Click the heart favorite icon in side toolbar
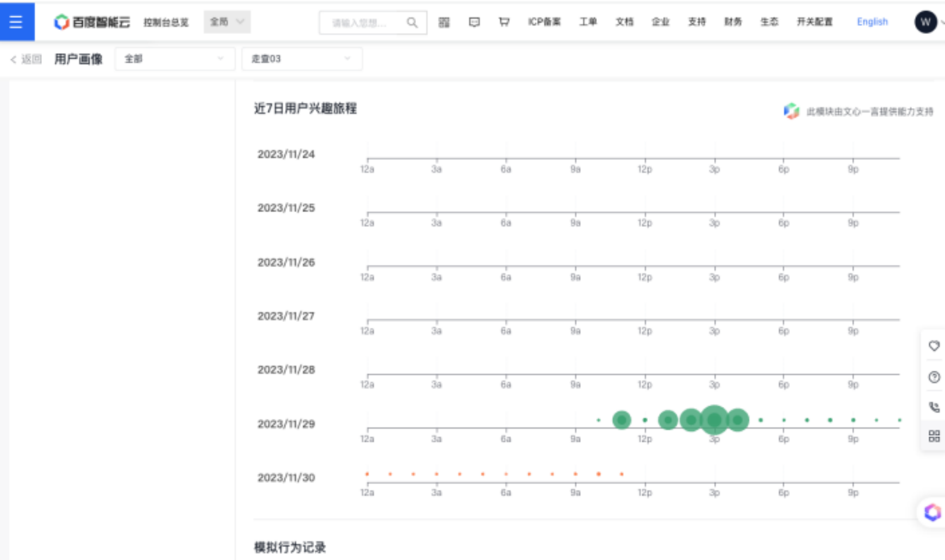Screen dimensions: 945x560 [934, 346]
